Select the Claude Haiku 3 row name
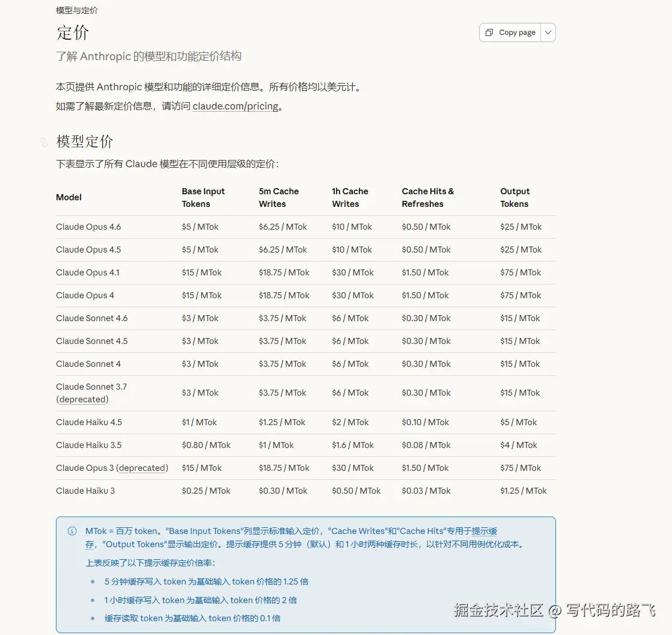This screenshot has width=672, height=635. (x=85, y=491)
